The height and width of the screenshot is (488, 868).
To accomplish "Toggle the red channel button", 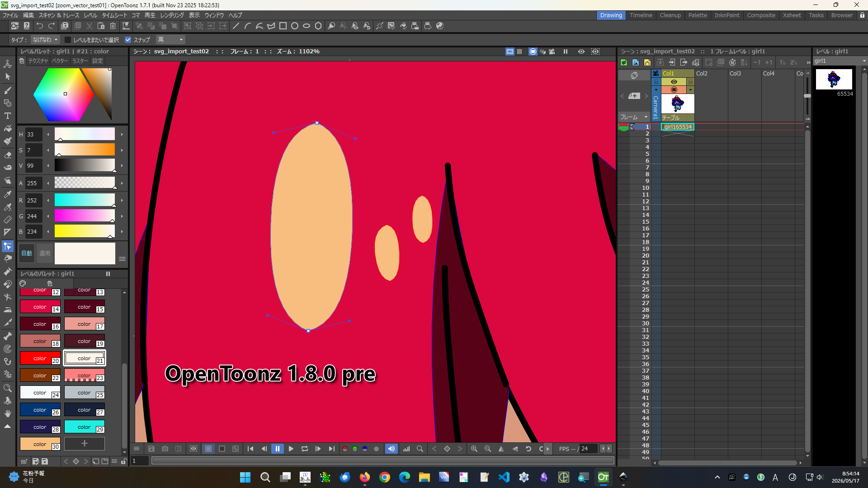I will click(345, 449).
